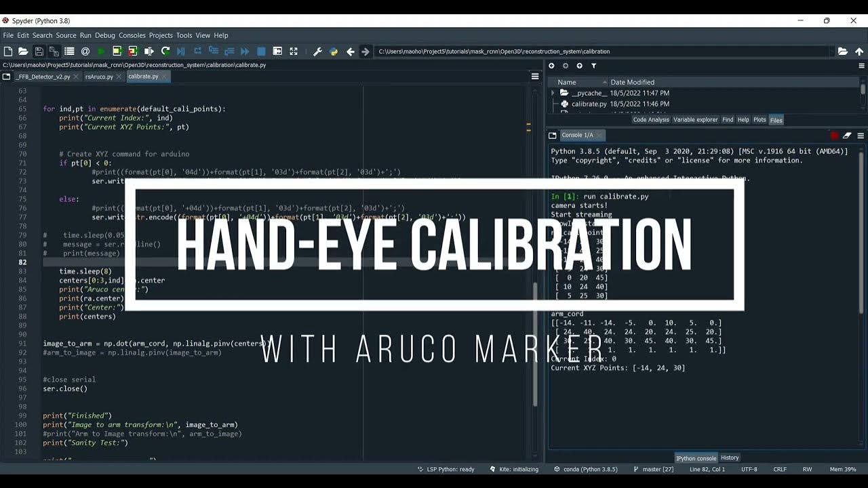The image size is (868, 488).
Task: Go up one folder in Files pane
Action: tap(579, 66)
